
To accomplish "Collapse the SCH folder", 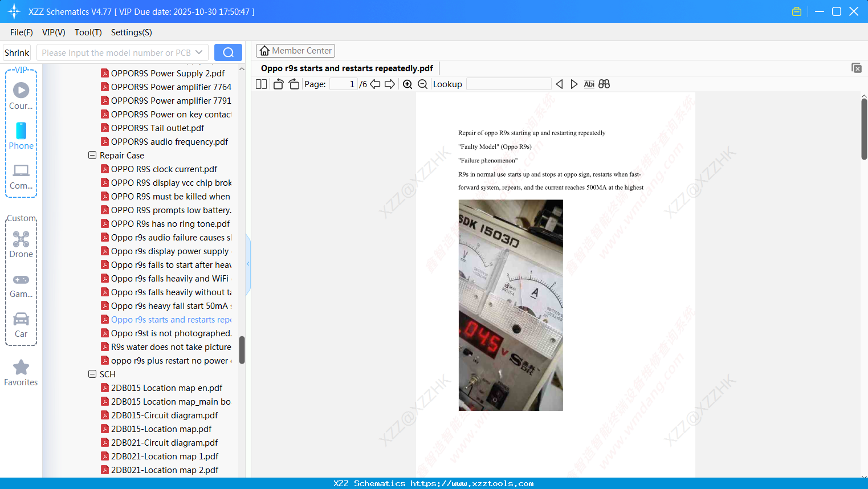I will [92, 374].
